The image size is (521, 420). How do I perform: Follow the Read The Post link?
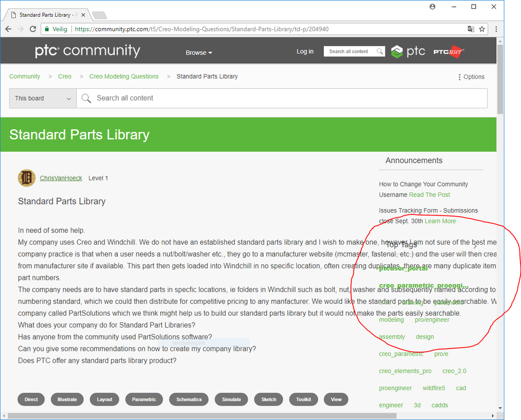429,195
